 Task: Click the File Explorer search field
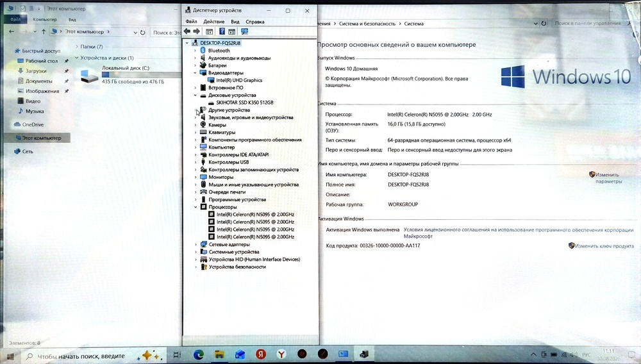coord(165,32)
